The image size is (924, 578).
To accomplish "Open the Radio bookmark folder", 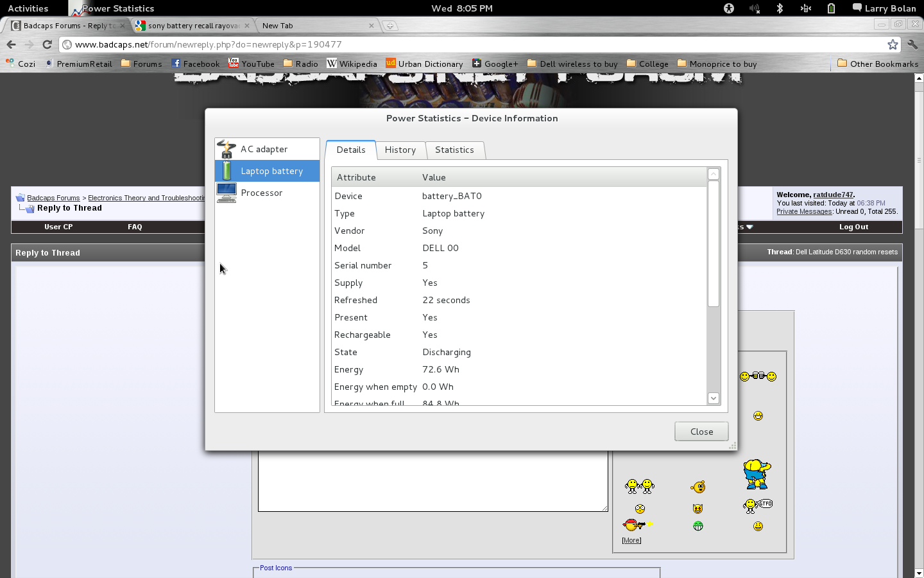I will click(300, 64).
